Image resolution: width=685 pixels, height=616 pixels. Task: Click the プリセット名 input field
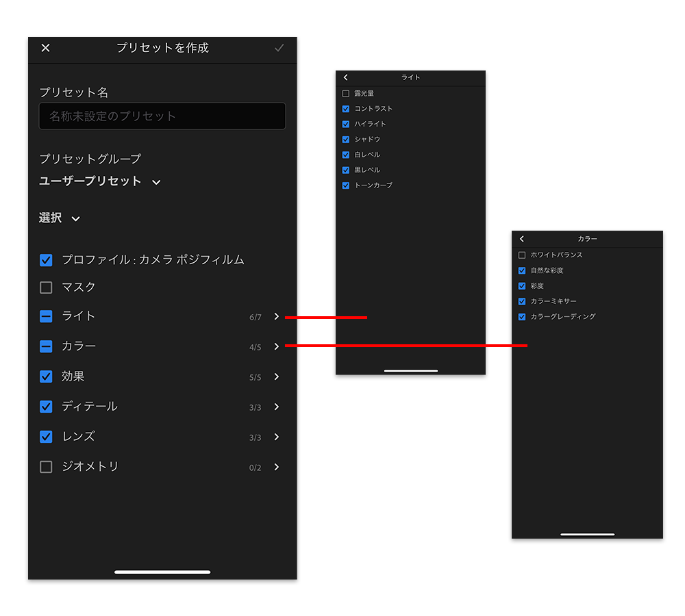162,116
